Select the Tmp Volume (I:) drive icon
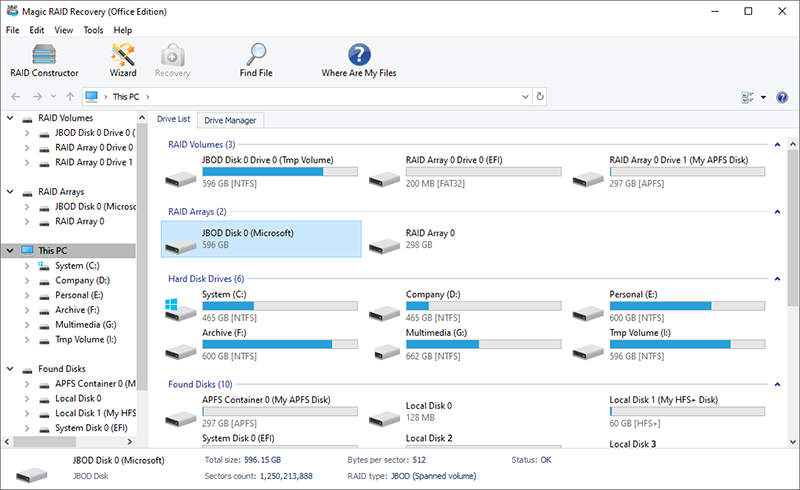Screen dimensions: 800x490 [x=588, y=351]
